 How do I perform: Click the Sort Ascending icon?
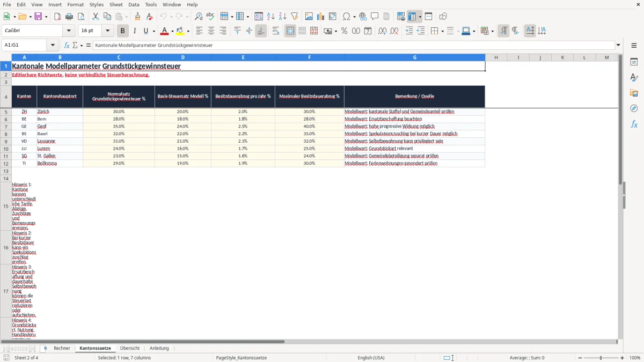pos(270,17)
